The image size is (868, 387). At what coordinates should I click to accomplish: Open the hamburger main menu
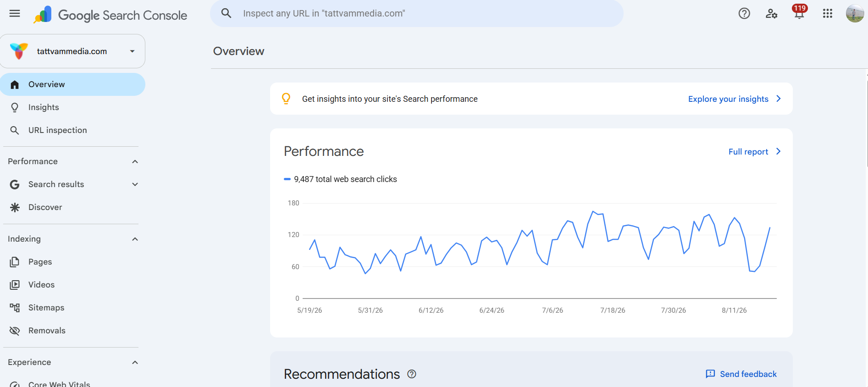[15, 13]
